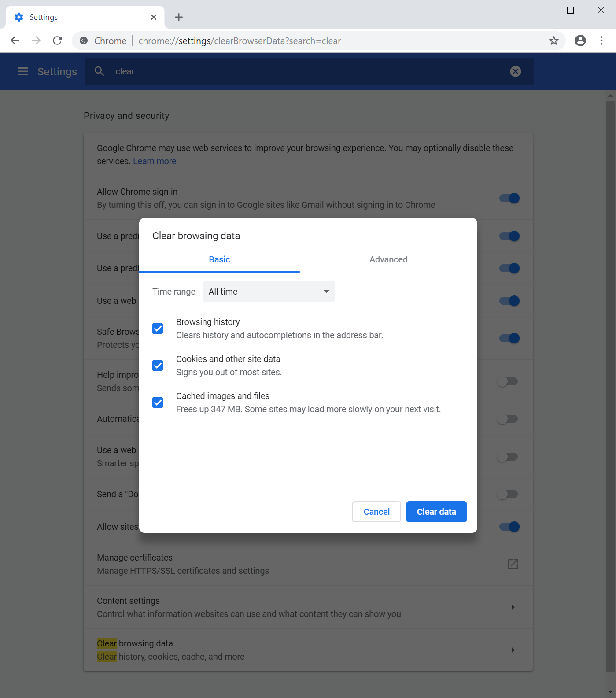Click the forward navigation arrow
Image resolution: width=616 pixels, height=698 pixels.
pos(36,41)
